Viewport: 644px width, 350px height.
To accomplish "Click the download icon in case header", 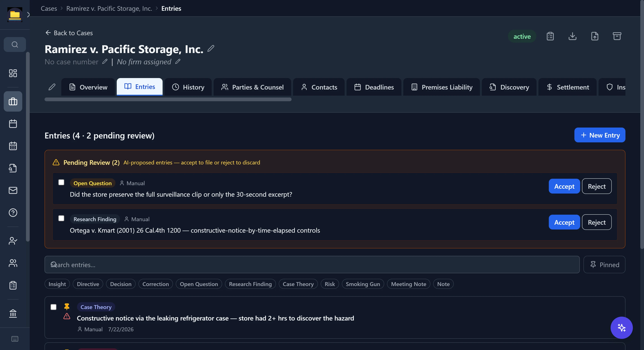I will [573, 36].
